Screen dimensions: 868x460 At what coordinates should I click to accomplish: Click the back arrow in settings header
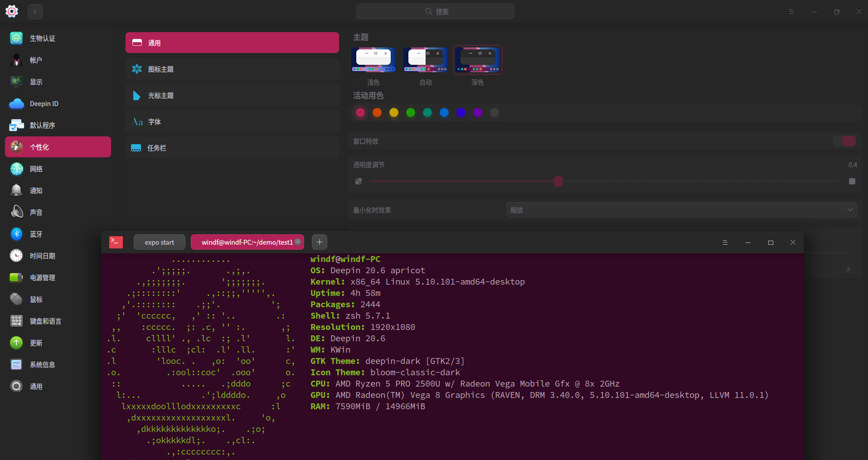[35, 12]
